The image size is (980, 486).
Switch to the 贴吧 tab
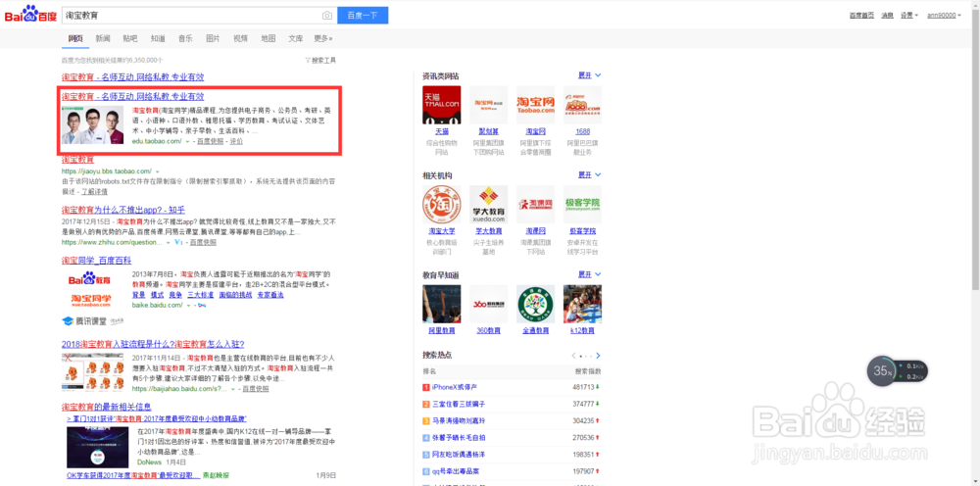point(130,39)
